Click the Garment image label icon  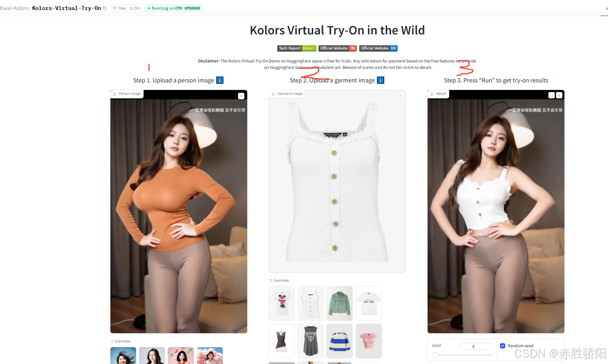coord(273,94)
